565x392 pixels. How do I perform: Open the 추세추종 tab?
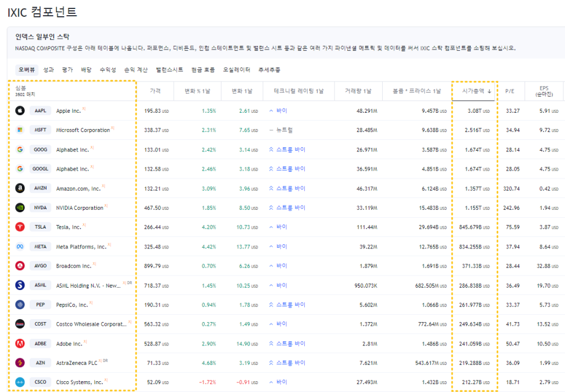[x=269, y=70]
